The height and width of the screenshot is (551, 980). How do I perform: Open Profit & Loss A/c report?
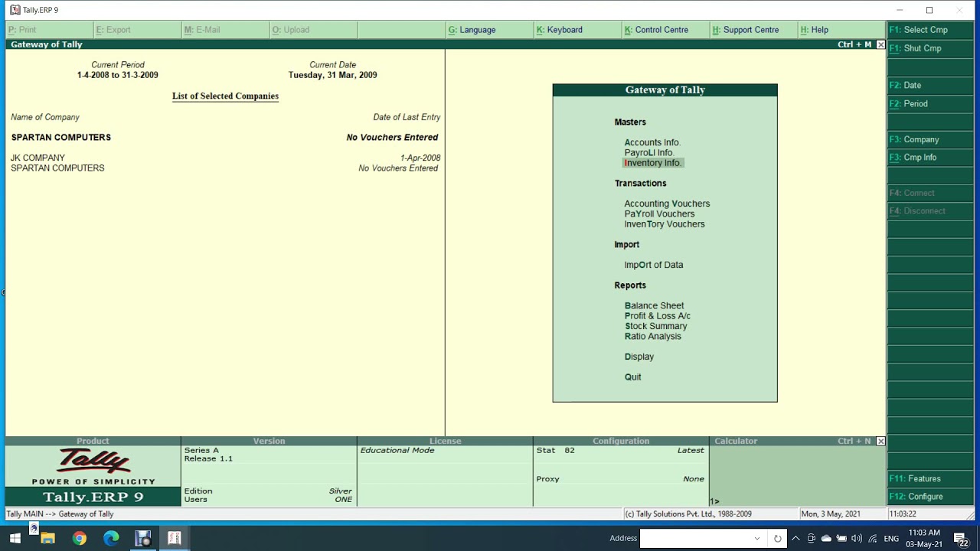658,316
